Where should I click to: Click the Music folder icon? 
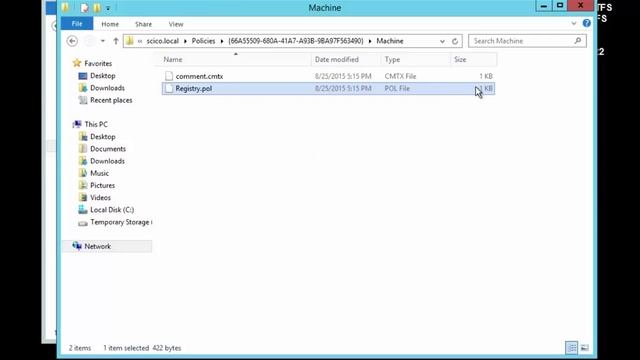[x=83, y=173]
